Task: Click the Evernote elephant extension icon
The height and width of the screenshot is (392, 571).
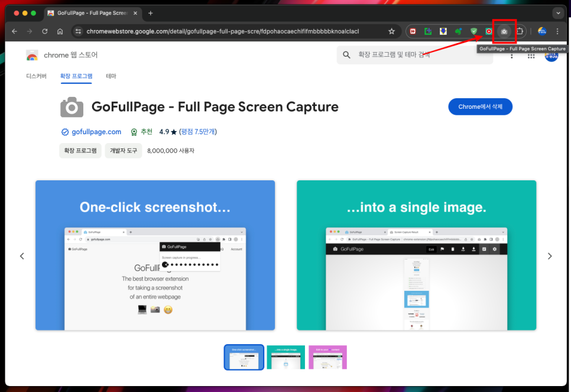Action: tap(459, 31)
